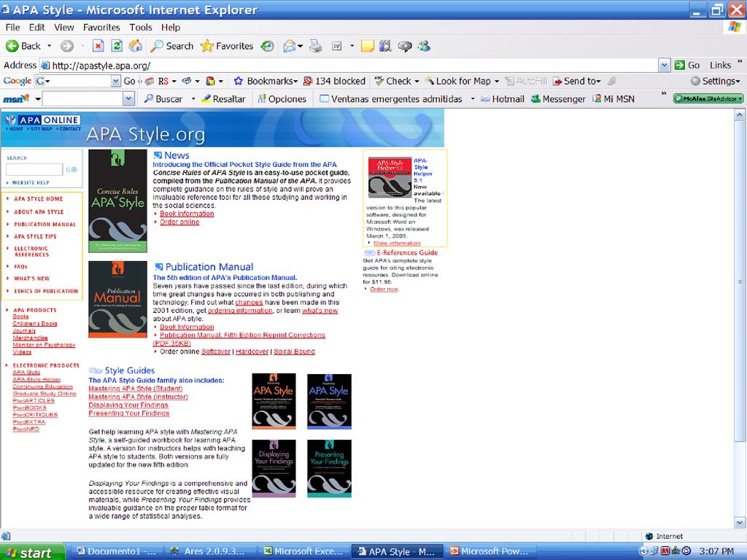Open the Spiral Bound order link
This screenshot has width=747, height=560.
click(x=294, y=351)
